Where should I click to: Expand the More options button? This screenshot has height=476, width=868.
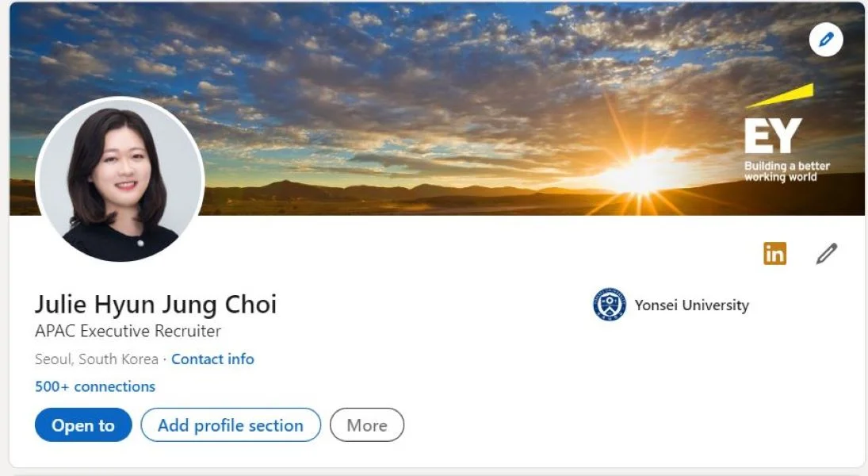[x=367, y=425]
